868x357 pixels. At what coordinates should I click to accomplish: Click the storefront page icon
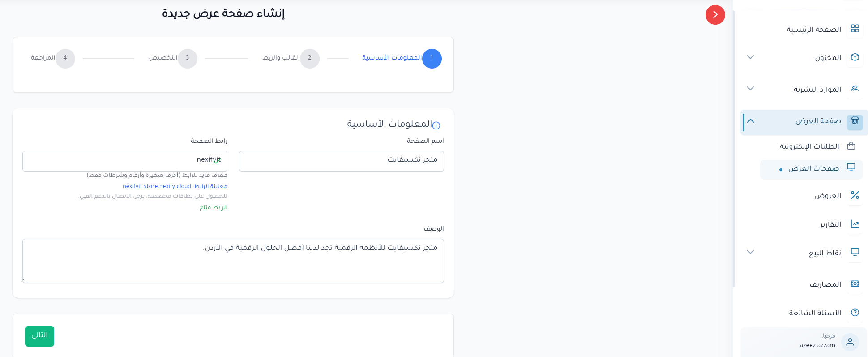coord(855,121)
